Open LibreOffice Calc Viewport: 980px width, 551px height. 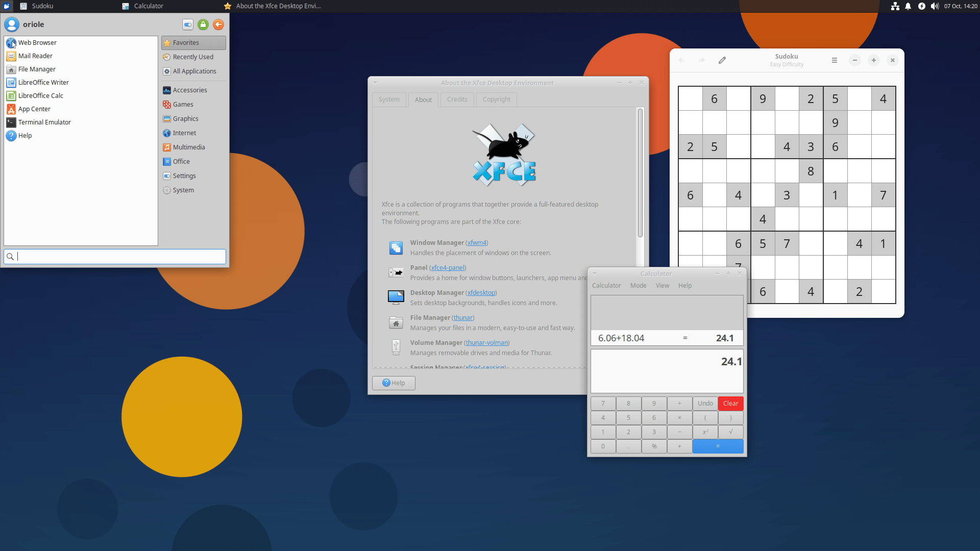(40, 95)
